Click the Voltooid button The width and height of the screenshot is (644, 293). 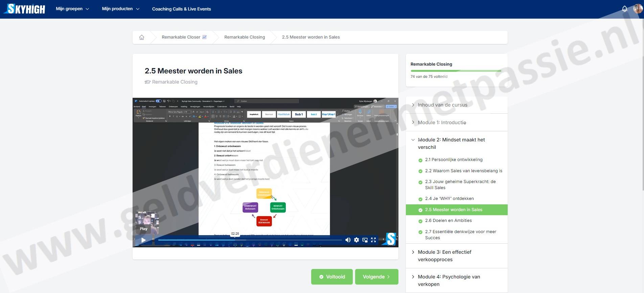[x=332, y=277]
